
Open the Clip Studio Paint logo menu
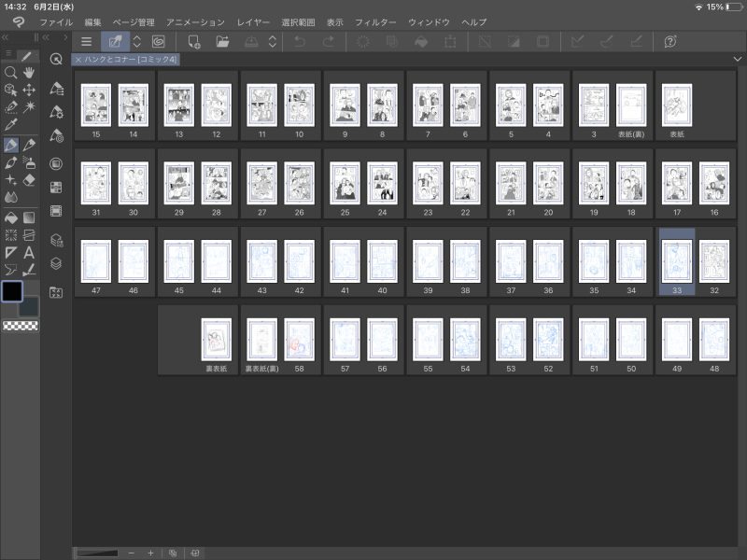pyautogui.click(x=19, y=22)
